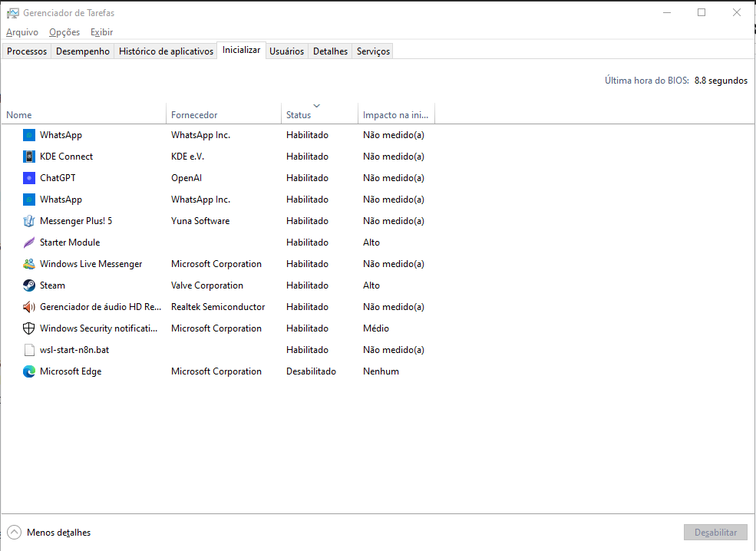Viewport: 756px width, 551px height.
Task: Select the ChatGPT entry name
Action: [x=58, y=178]
